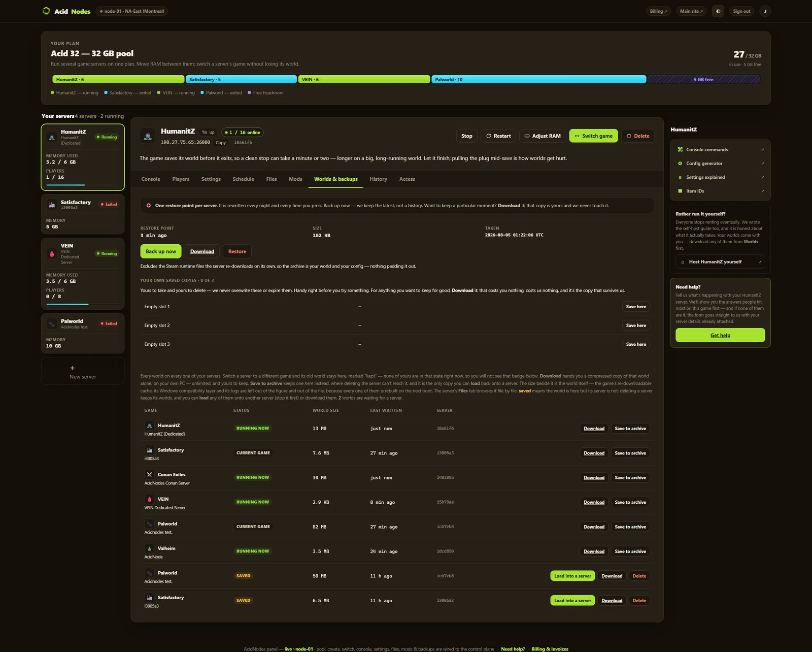The height and width of the screenshot is (652, 812).
Task: Click the VEIN droplet icon in servers sidebar
Action: 52,253
